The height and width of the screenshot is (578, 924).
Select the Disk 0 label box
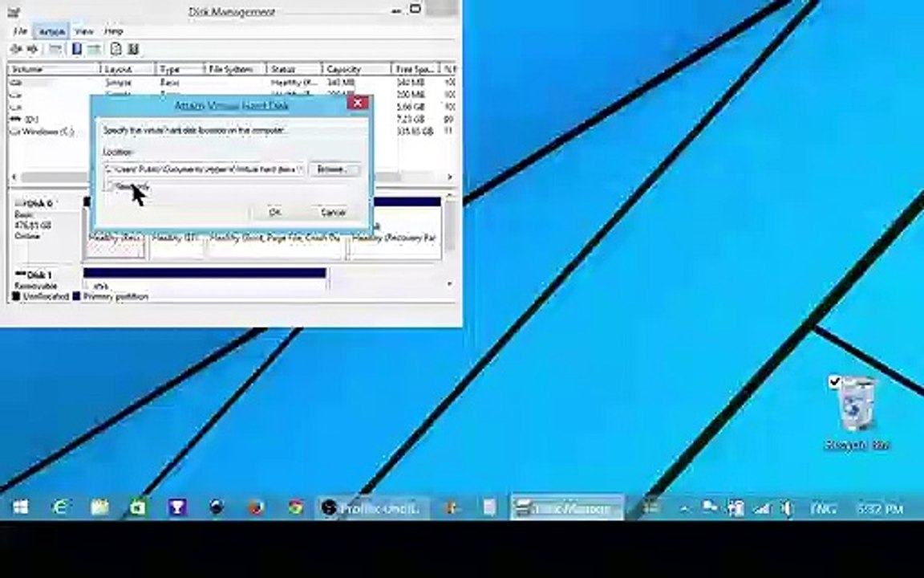coord(46,229)
